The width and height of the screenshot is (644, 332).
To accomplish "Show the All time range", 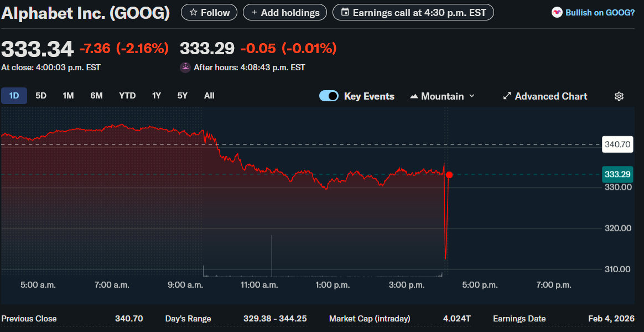I will 209,96.
